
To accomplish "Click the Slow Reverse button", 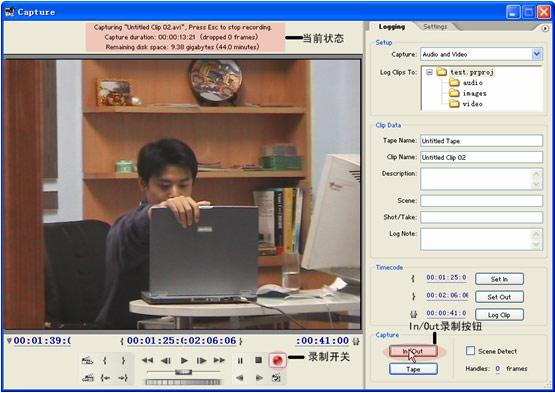I will (x=240, y=378).
